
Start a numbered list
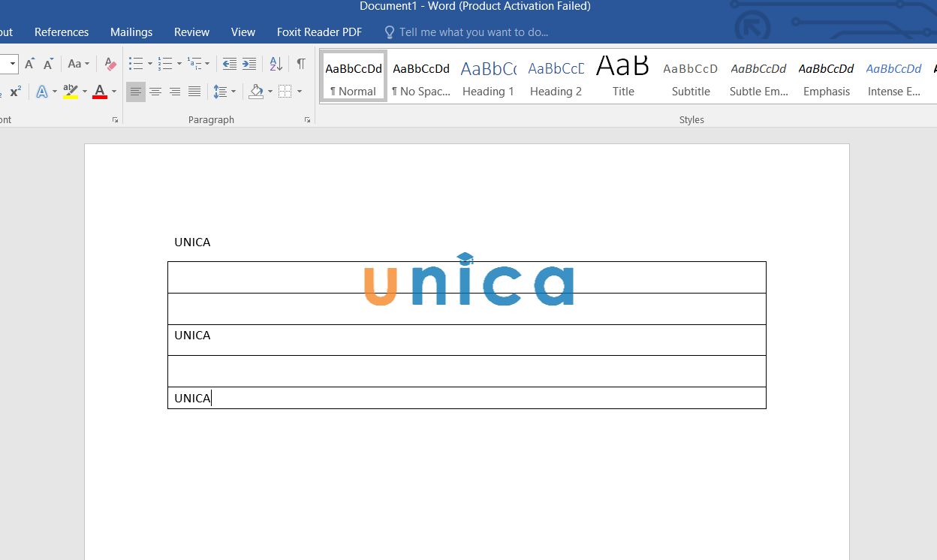coord(165,64)
